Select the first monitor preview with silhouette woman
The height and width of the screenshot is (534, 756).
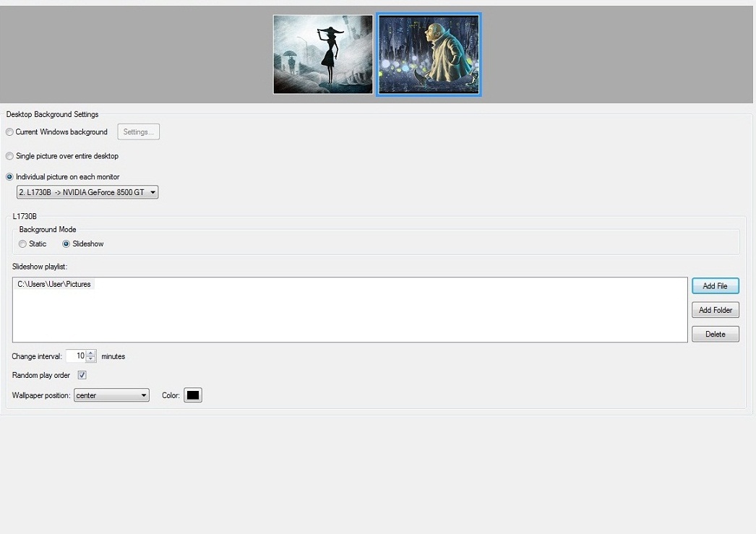[x=323, y=54]
